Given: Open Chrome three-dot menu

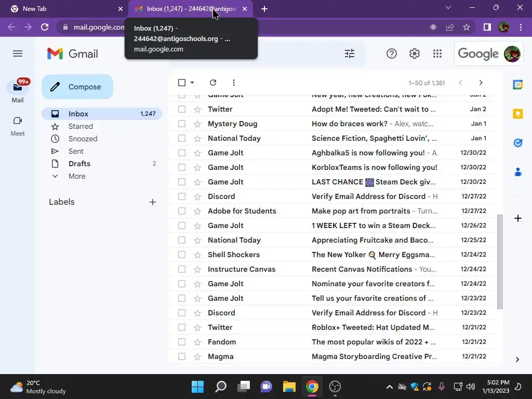Looking at the screenshot, I should pyautogui.click(x=521, y=27).
